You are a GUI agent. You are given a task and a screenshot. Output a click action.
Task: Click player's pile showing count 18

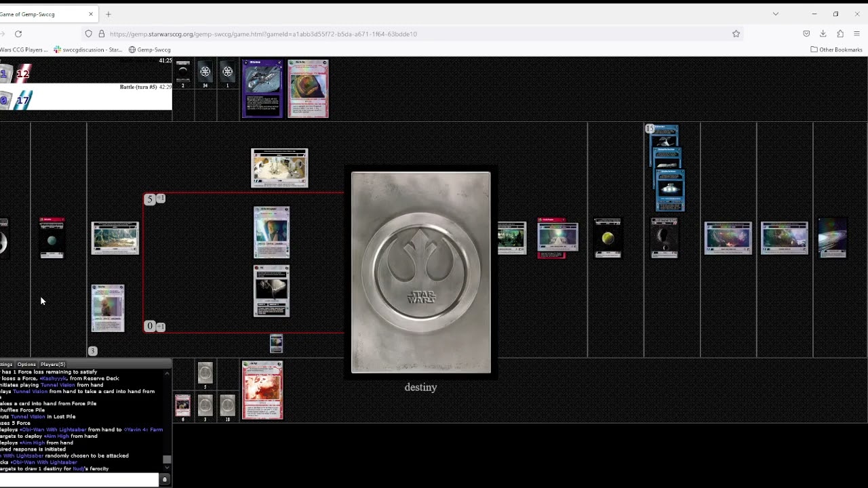[x=227, y=405]
